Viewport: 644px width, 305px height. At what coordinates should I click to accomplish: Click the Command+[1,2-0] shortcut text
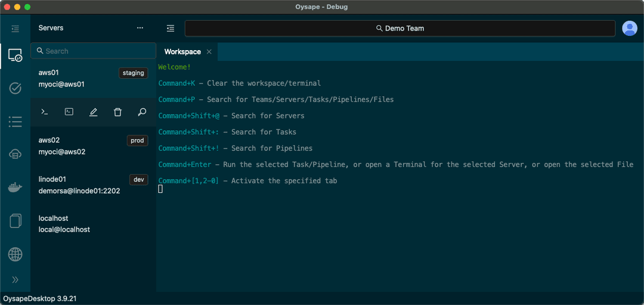(189, 181)
